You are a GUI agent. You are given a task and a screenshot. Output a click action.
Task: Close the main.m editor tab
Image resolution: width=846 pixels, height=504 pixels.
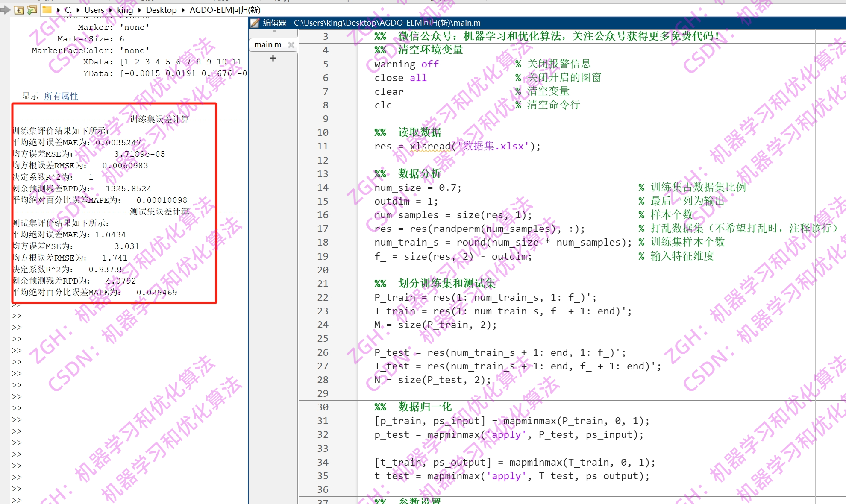click(x=291, y=44)
